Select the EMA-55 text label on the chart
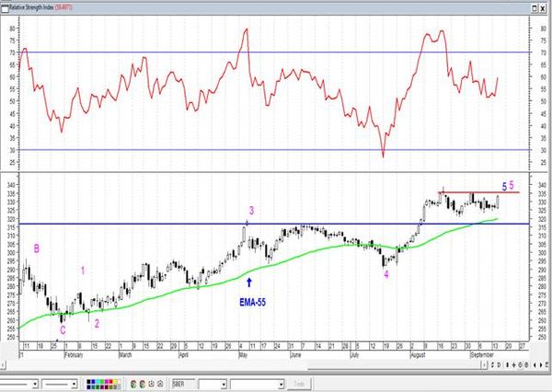Screen dimensions: 552x392 pyautogui.click(x=252, y=302)
